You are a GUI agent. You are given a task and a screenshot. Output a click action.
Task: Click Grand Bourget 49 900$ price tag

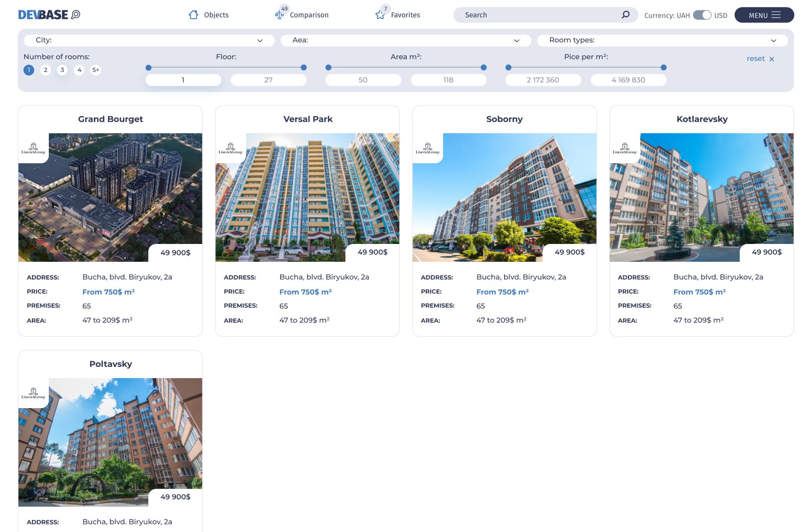click(176, 253)
